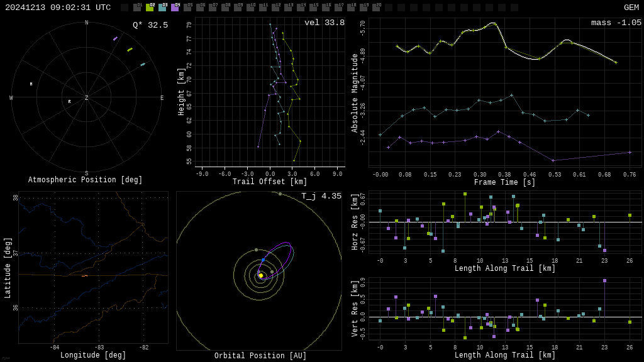Click the blue Earth dot in orbit plot
644x362 pixels.
[263, 260]
